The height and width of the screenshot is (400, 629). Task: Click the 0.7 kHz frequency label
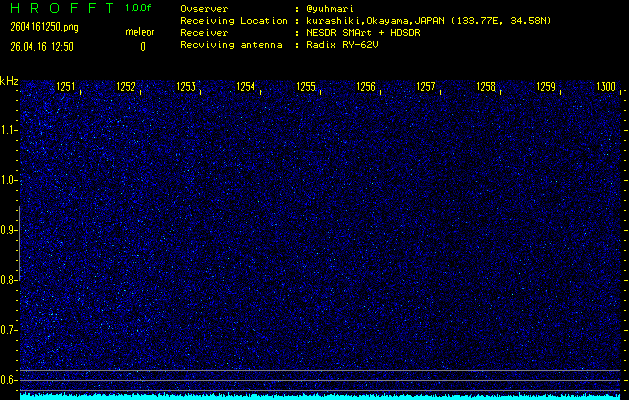(9, 330)
